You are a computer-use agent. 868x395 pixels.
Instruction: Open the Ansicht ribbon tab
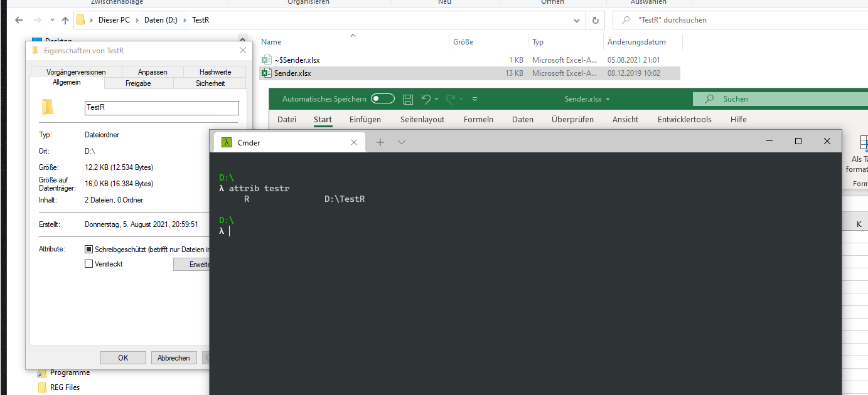pos(625,119)
